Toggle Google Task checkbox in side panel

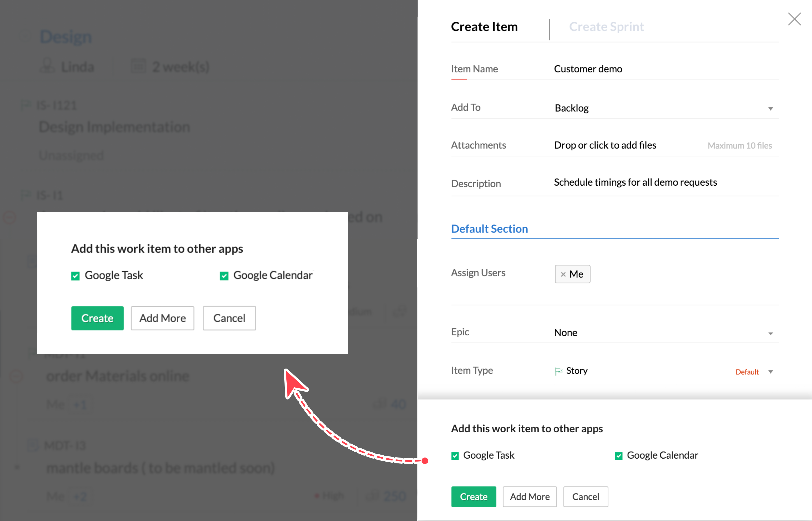(455, 456)
